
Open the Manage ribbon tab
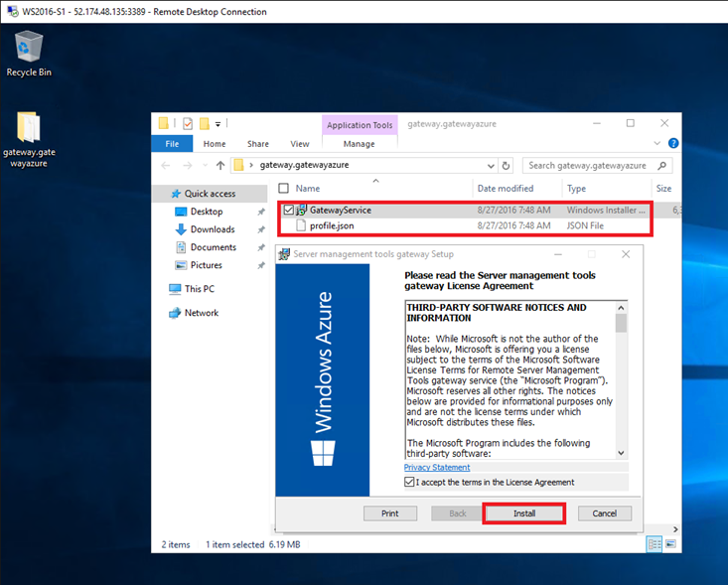[359, 144]
